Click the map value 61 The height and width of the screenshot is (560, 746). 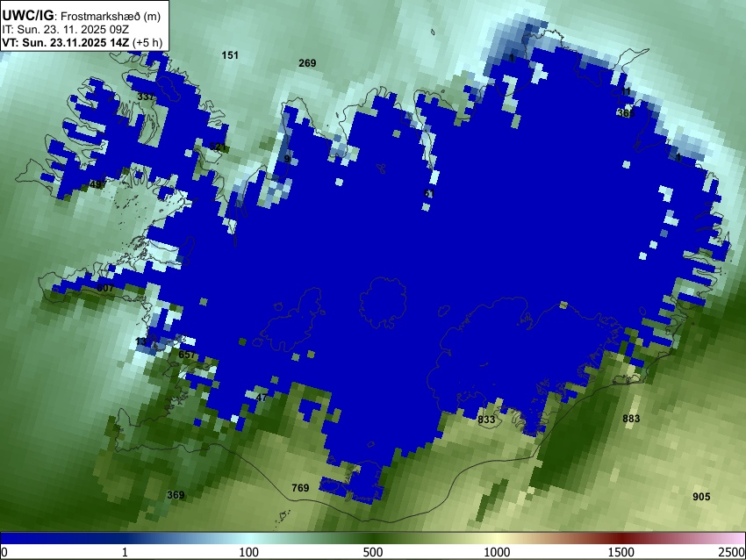[428, 193]
